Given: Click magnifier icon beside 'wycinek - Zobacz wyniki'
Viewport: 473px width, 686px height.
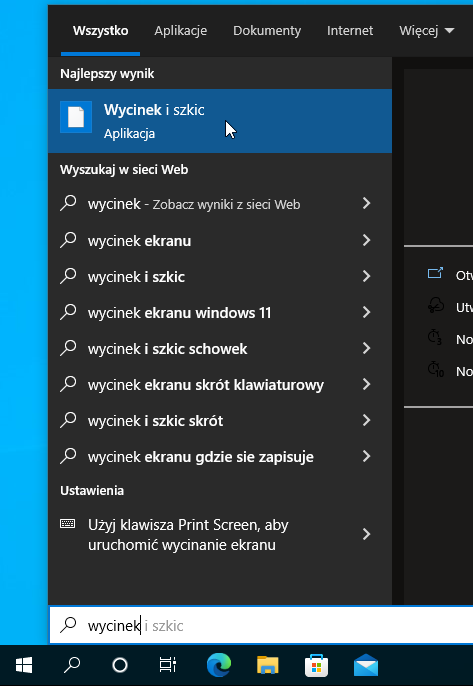Looking at the screenshot, I should (x=68, y=203).
